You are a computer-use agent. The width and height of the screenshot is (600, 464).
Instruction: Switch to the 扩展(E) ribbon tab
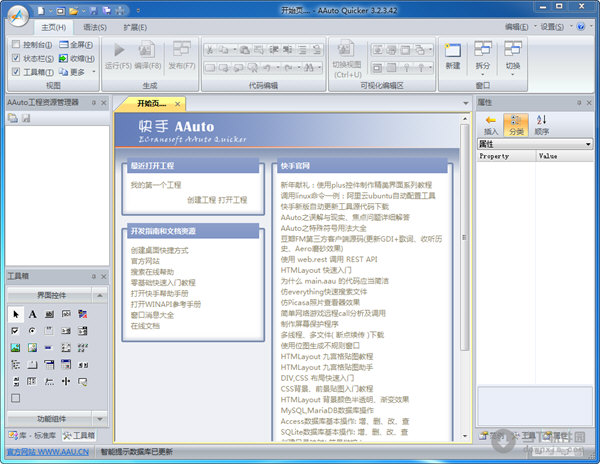pos(135,28)
